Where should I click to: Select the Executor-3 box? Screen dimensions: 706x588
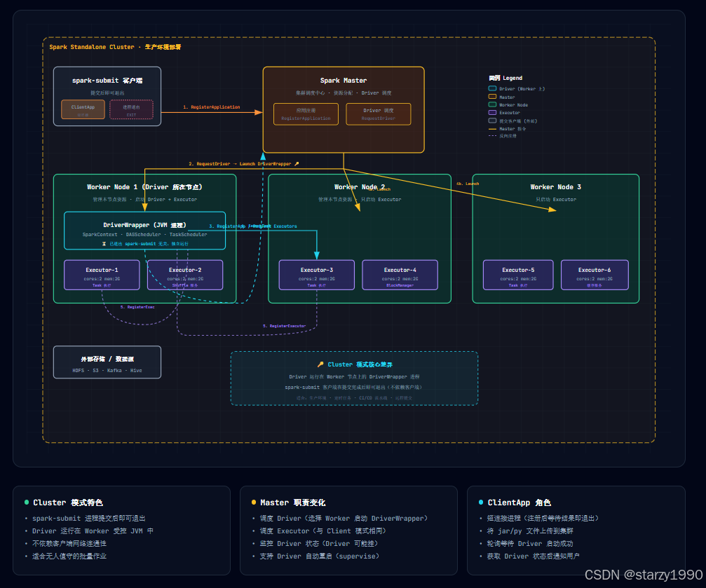coord(316,275)
